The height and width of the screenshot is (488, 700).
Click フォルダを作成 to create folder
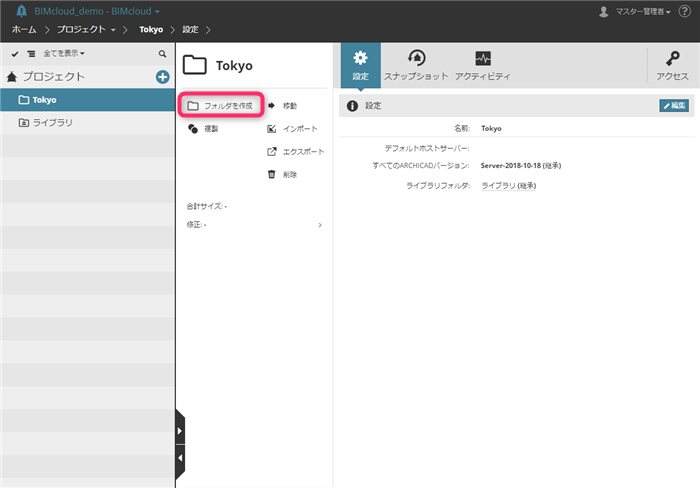click(221, 106)
